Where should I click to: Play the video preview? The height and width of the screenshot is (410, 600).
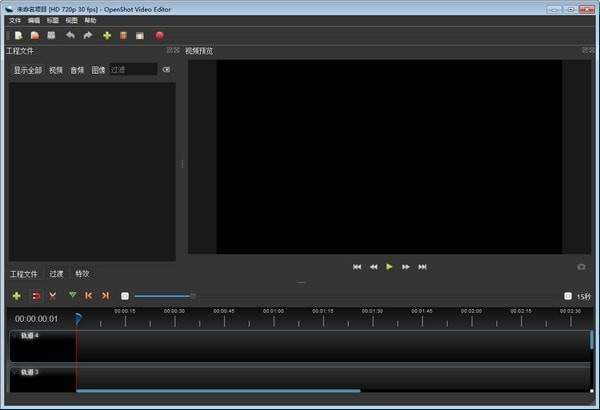pyautogui.click(x=389, y=267)
